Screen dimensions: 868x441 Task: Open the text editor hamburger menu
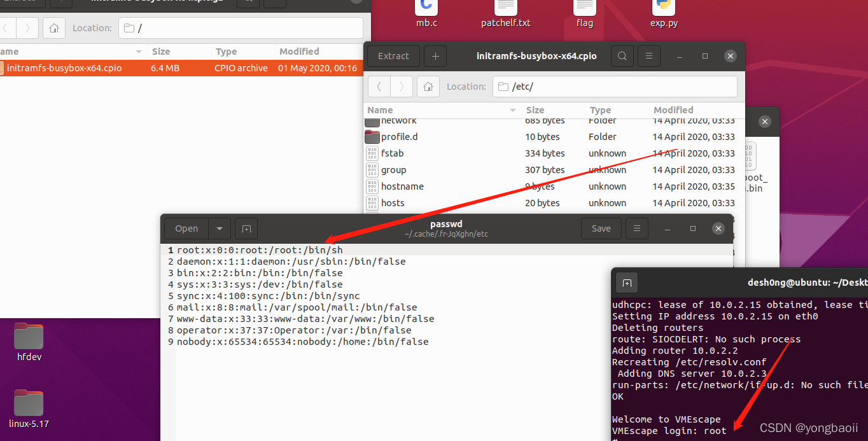click(x=636, y=228)
